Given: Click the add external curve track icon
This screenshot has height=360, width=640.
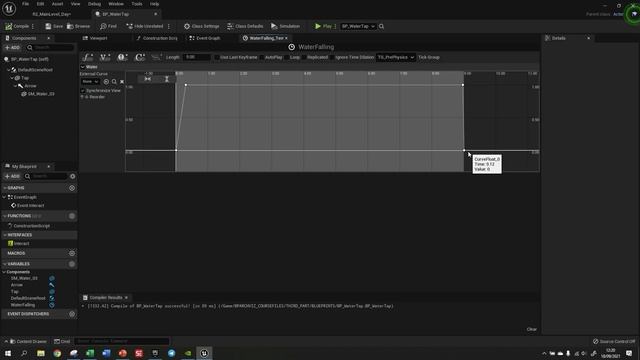Looking at the screenshot, I should click(156, 57).
